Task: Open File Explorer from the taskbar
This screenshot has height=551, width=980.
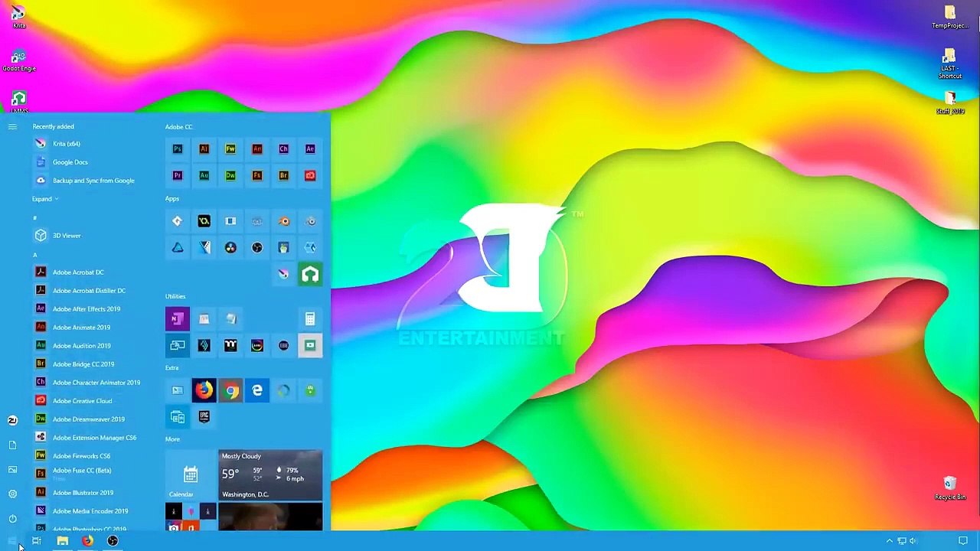Action: tap(63, 541)
